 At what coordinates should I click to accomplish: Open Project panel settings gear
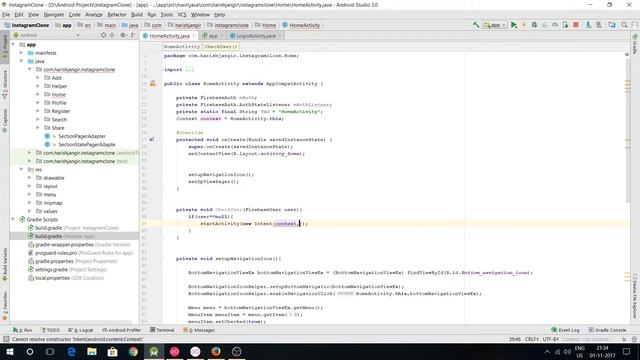[x=123, y=36]
